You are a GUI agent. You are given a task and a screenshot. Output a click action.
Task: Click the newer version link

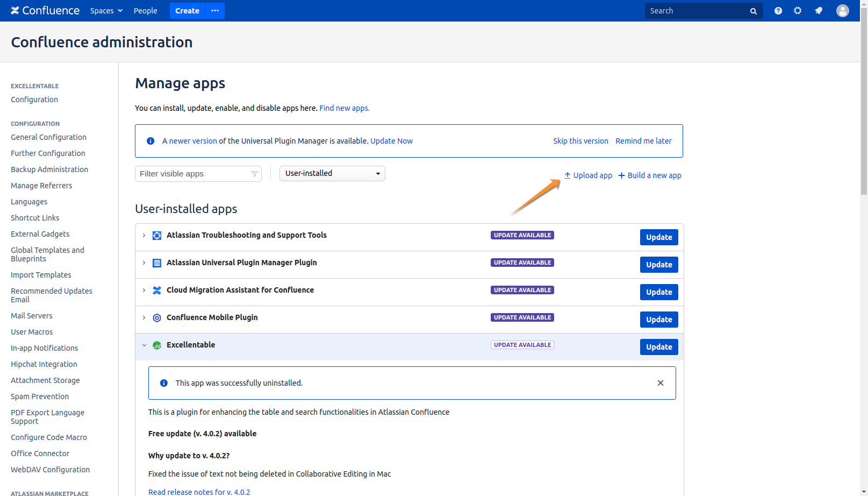(193, 141)
